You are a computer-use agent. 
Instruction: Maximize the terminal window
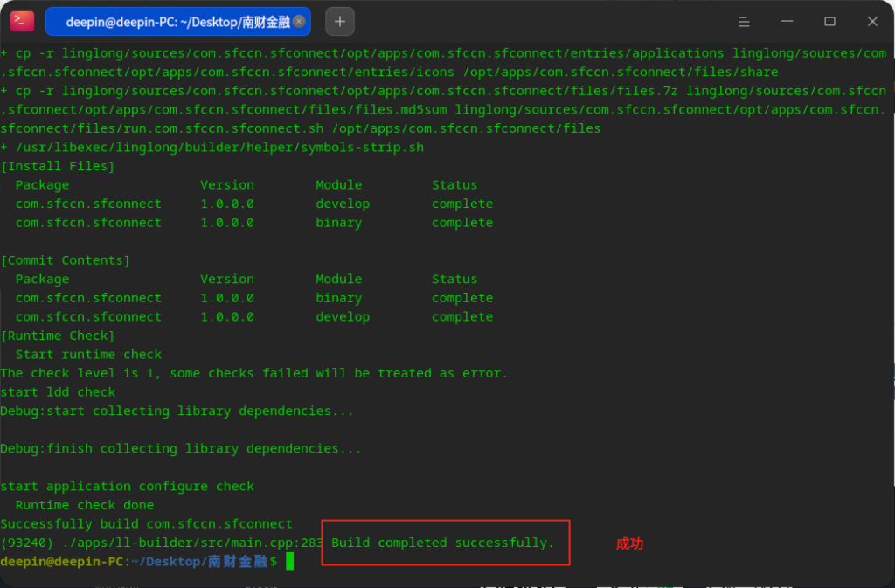pos(829,22)
